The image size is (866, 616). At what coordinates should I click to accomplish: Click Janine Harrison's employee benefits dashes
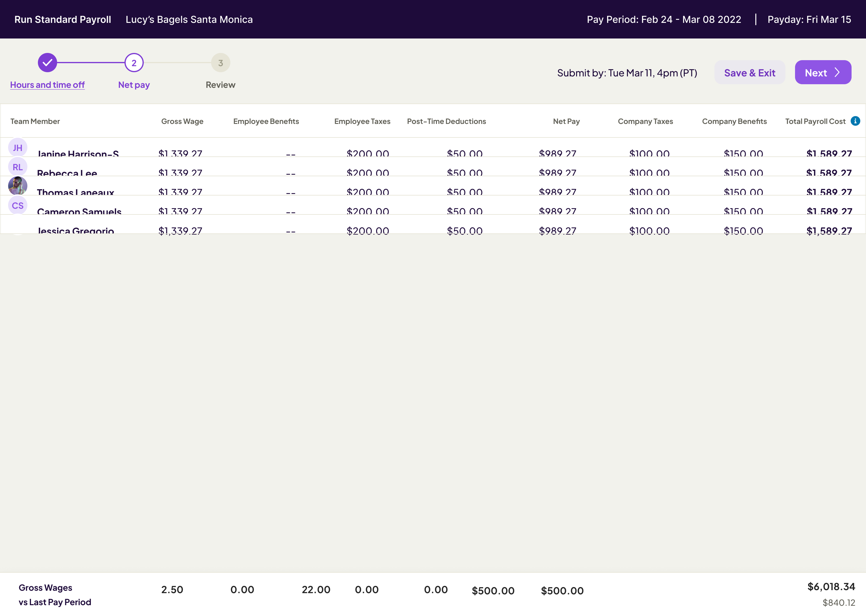291,154
